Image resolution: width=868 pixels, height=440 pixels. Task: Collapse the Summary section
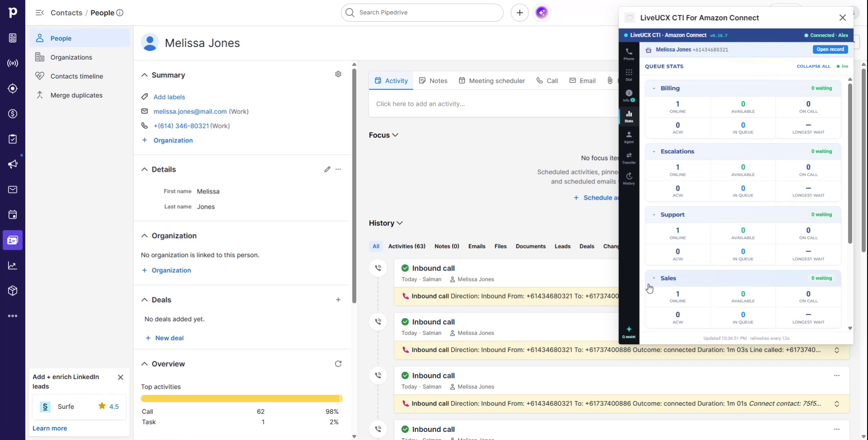point(145,75)
